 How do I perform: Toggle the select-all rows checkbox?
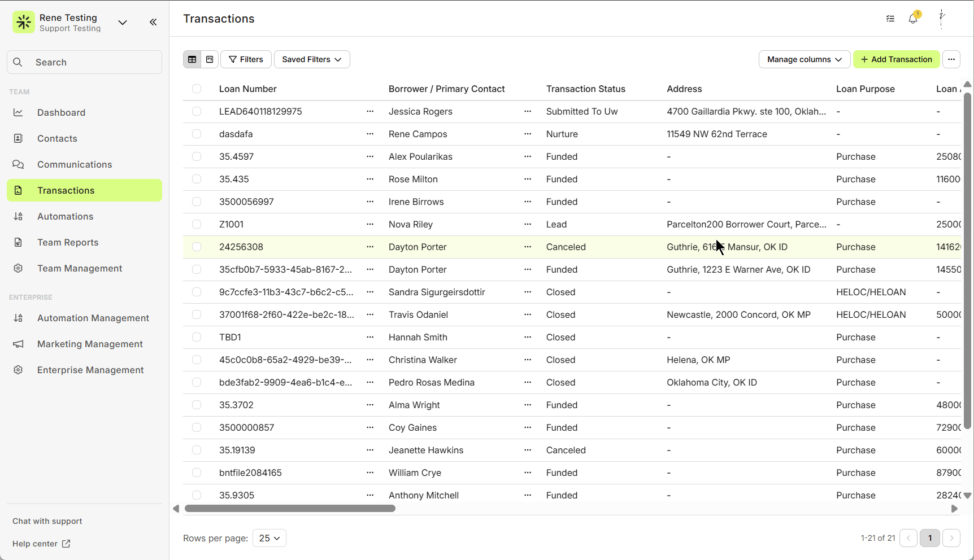pos(197,89)
